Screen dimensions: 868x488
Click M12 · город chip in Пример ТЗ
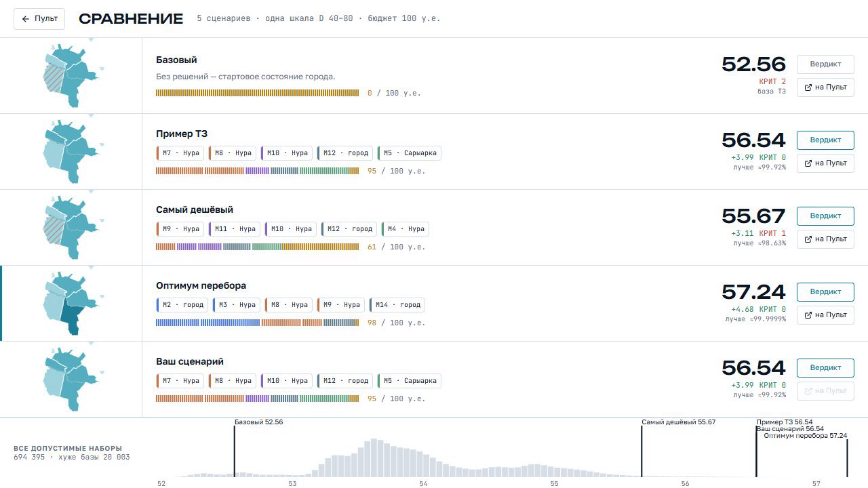(x=345, y=153)
